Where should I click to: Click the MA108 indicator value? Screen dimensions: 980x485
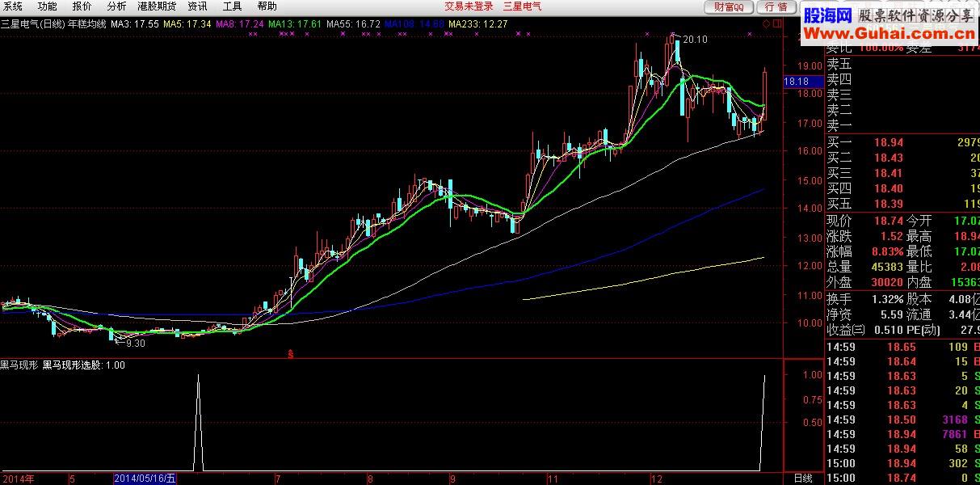click(x=414, y=24)
